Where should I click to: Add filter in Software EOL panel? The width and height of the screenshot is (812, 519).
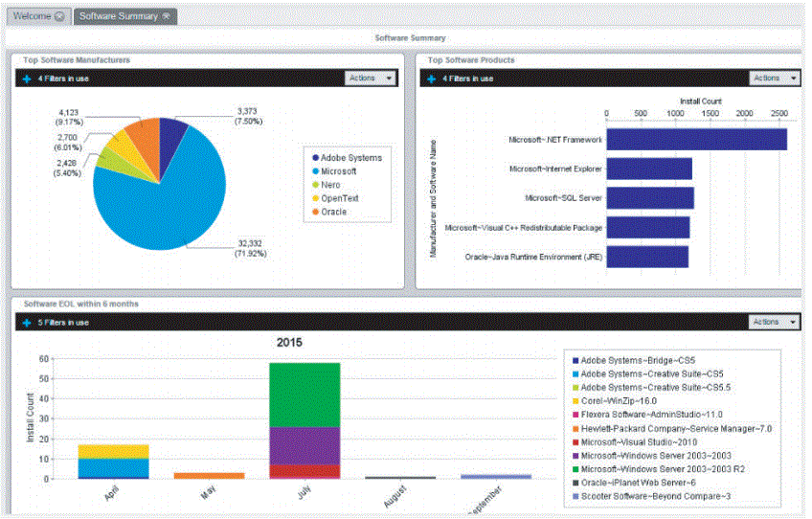[x=27, y=323]
